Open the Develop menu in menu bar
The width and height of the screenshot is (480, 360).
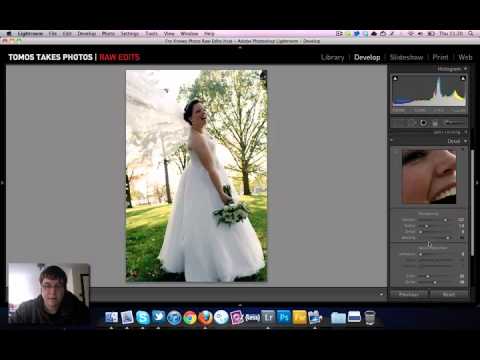pos(87,34)
